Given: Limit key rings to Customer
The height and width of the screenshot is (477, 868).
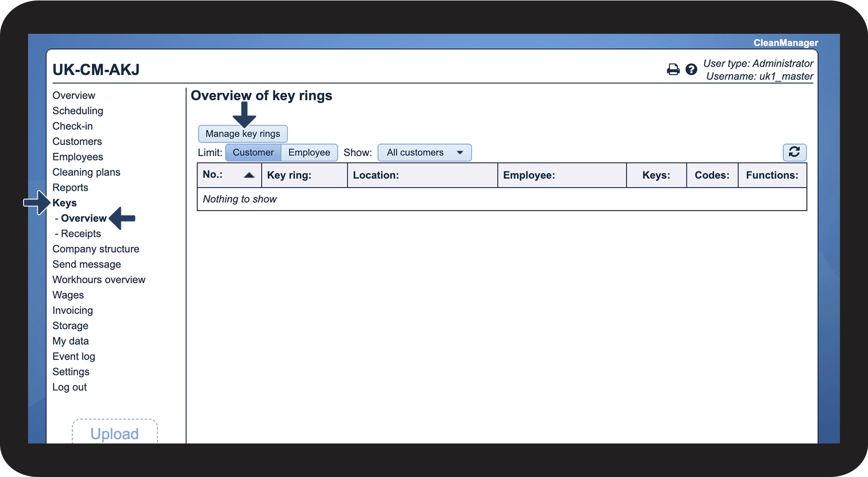Looking at the screenshot, I should (x=253, y=152).
